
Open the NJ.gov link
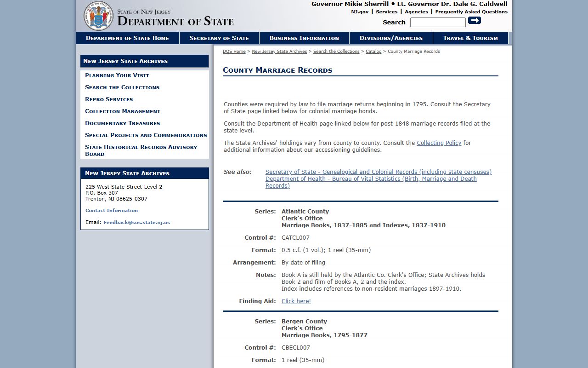click(360, 12)
